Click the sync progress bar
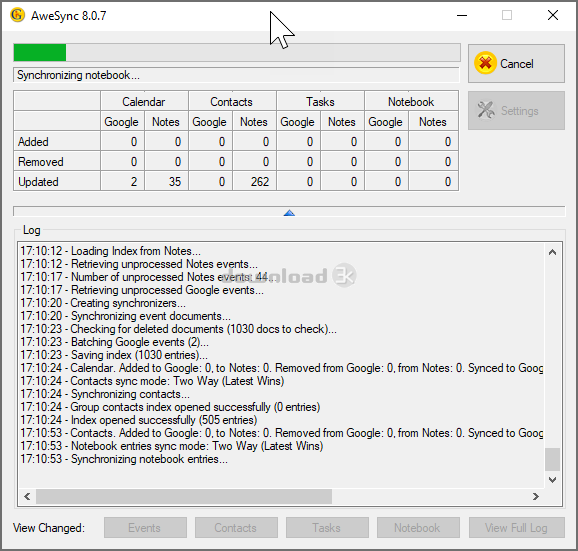Viewport: 578px width, 551px height. coord(237,52)
